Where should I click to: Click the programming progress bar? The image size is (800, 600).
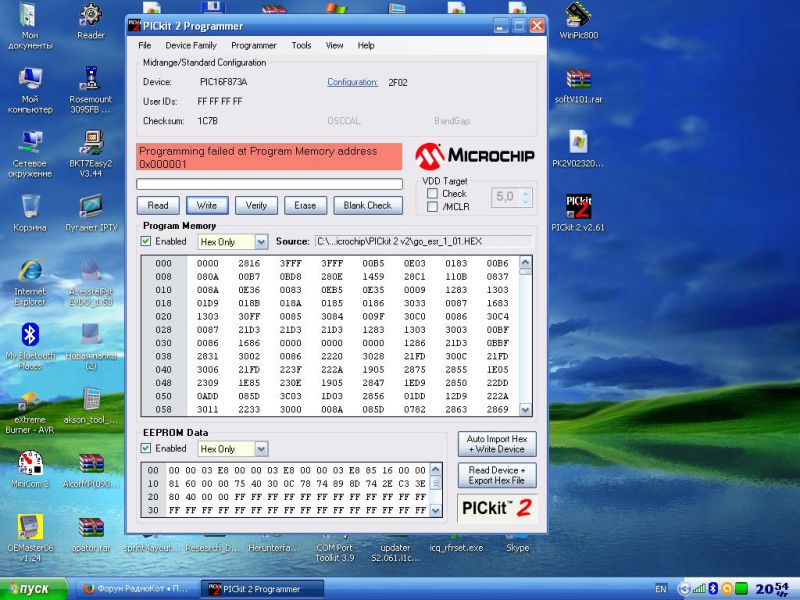[269, 184]
